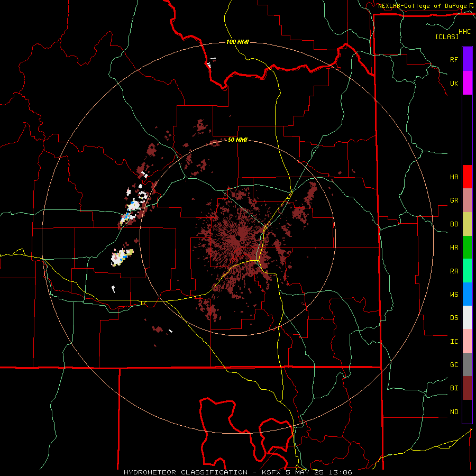Click the [CLAS] units label
Screen dimensions: 476x476
[x=447, y=36]
